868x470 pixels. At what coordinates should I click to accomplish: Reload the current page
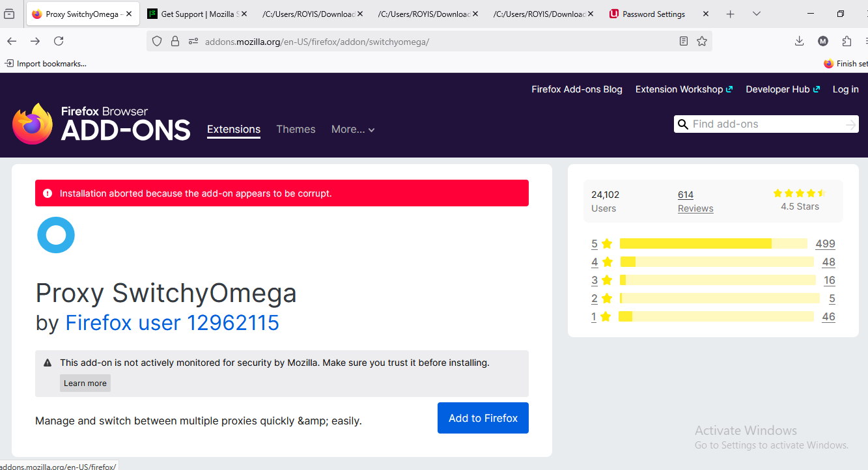tap(59, 41)
